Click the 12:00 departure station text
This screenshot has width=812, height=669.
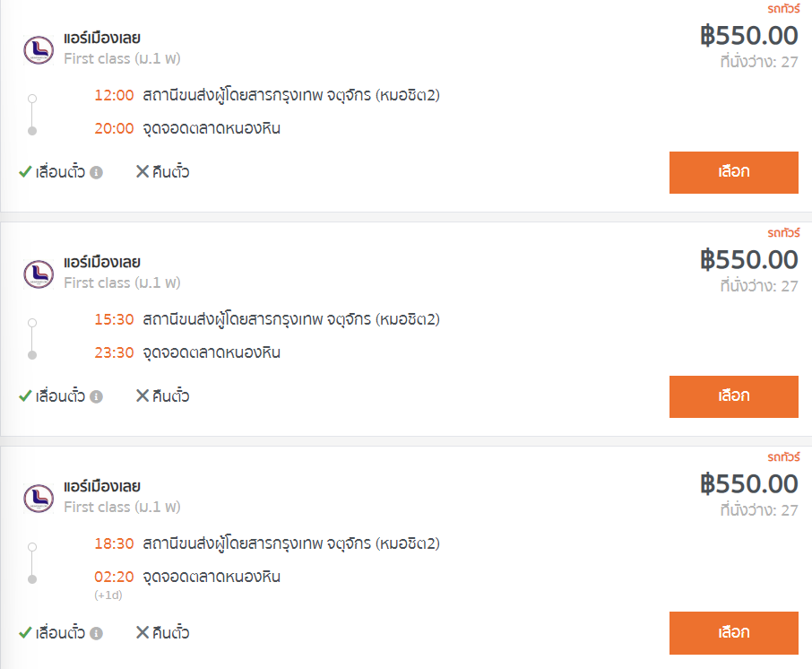coord(291,95)
